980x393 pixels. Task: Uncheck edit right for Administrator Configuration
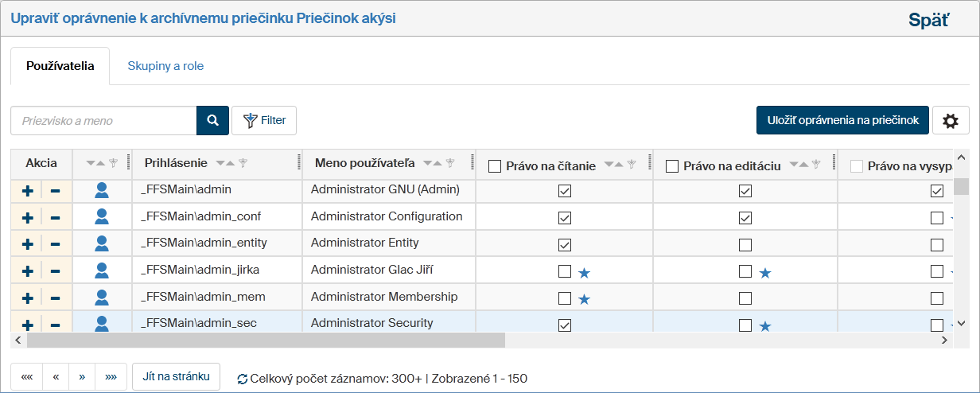pyautogui.click(x=745, y=218)
